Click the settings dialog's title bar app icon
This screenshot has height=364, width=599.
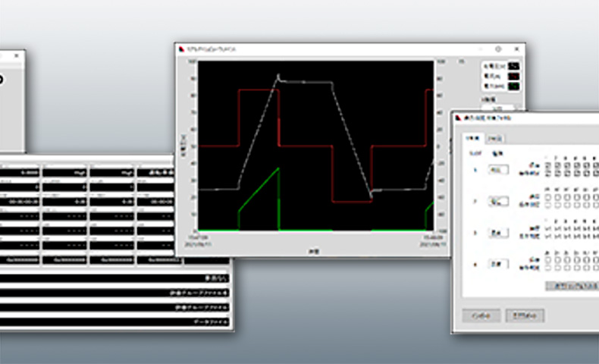(x=459, y=118)
